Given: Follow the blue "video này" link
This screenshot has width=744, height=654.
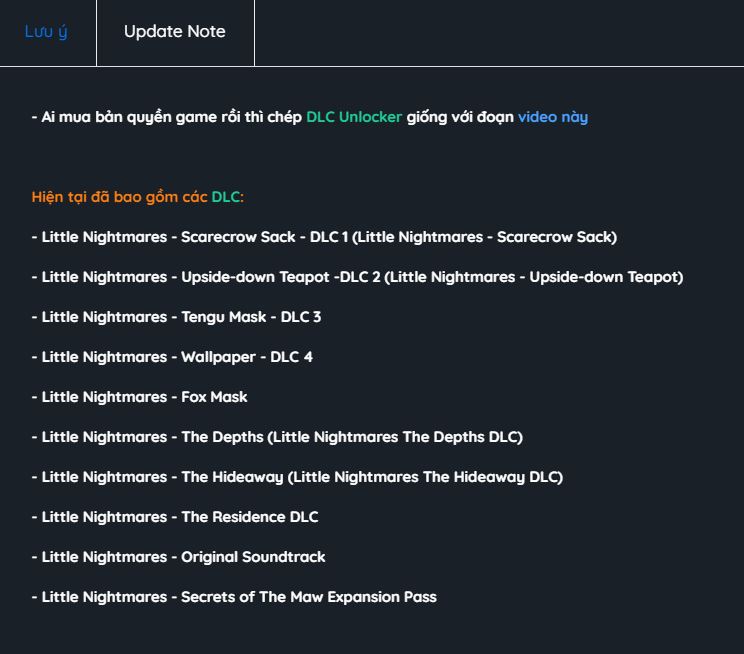Looking at the screenshot, I should [x=552, y=117].
